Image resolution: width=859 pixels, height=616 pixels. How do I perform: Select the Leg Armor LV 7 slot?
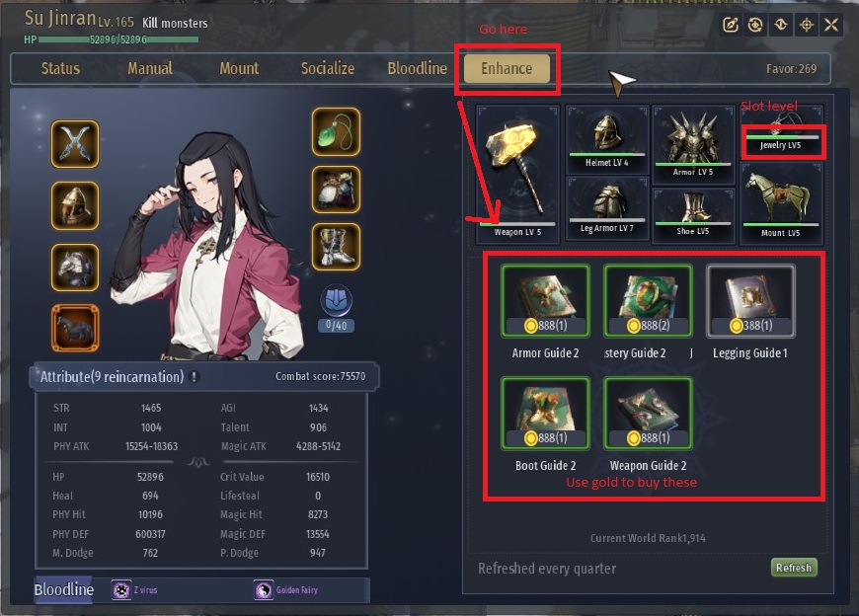[x=607, y=208]
